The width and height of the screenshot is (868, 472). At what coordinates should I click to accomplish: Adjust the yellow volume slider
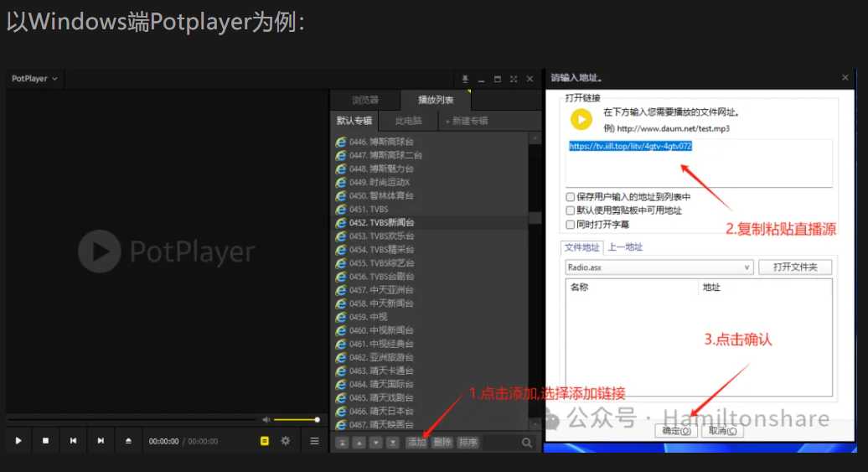297,420
